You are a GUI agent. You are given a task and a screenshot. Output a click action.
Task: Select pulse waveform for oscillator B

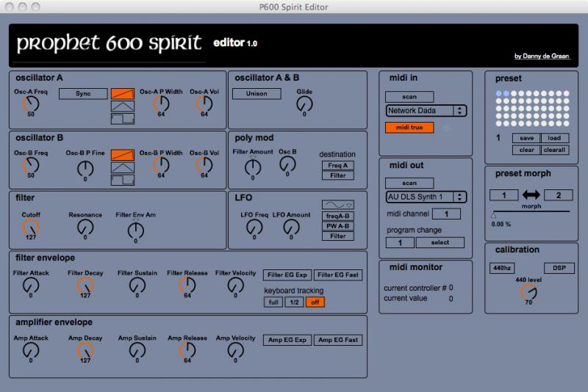point(123,180)
